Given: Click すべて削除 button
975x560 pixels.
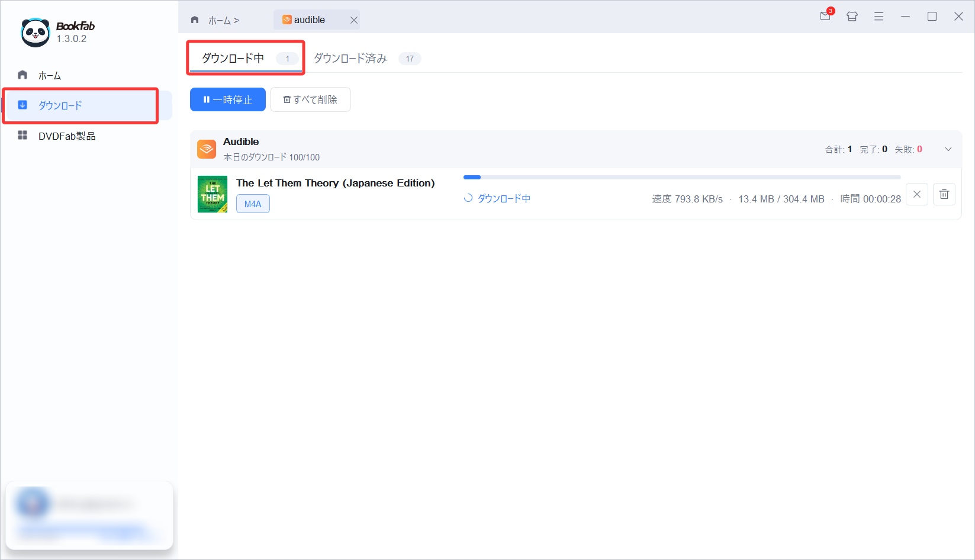Looking at the screenshot, I should coord(310,99).
